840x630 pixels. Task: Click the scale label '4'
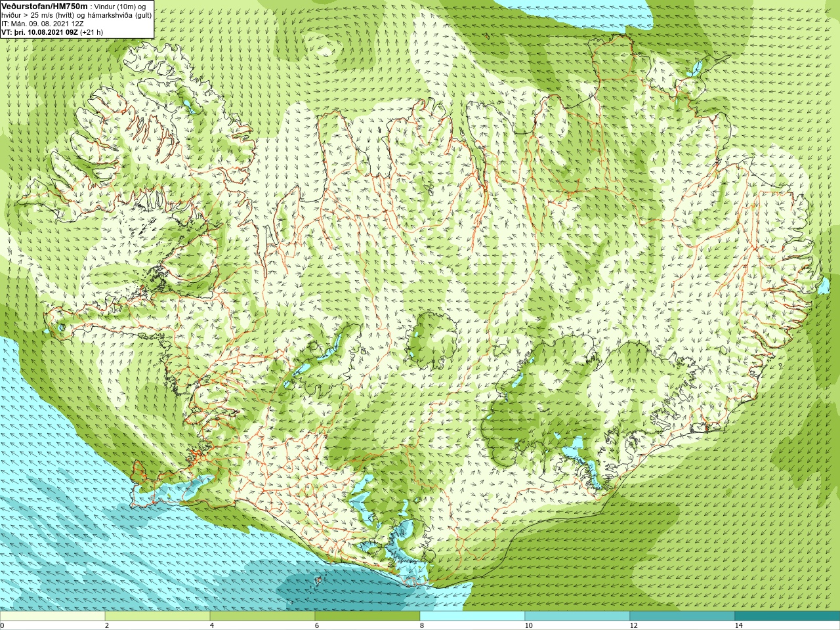tap(212, 625)
